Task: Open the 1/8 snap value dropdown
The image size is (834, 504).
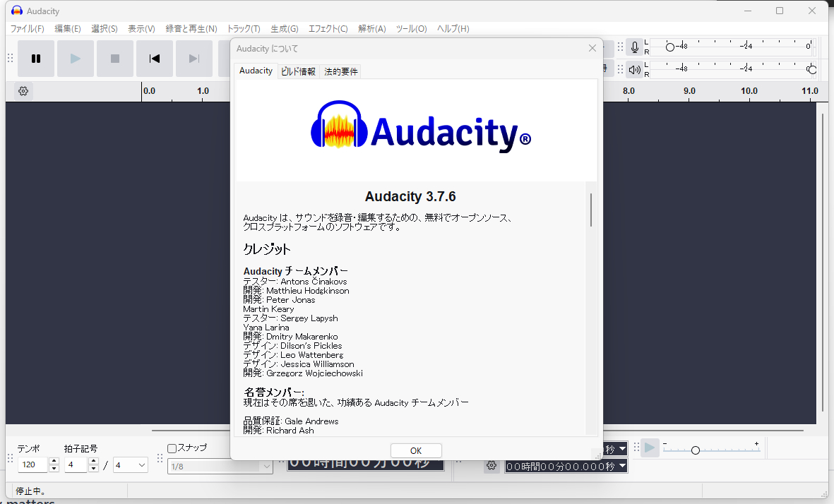Action: (x=266, y=466)
